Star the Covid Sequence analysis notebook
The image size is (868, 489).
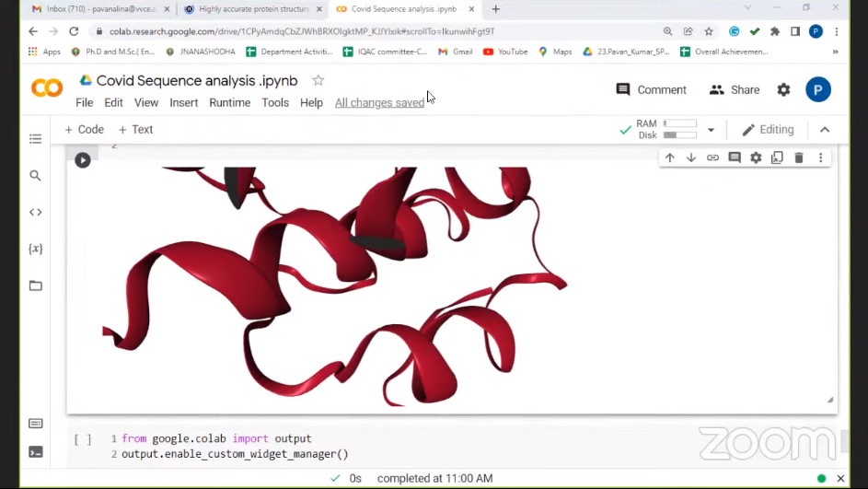coord(318,81)
